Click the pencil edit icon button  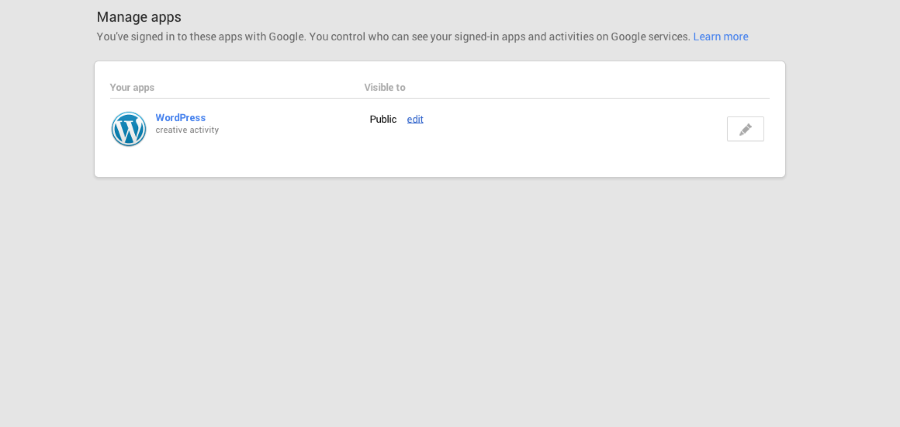click(745, 129)
